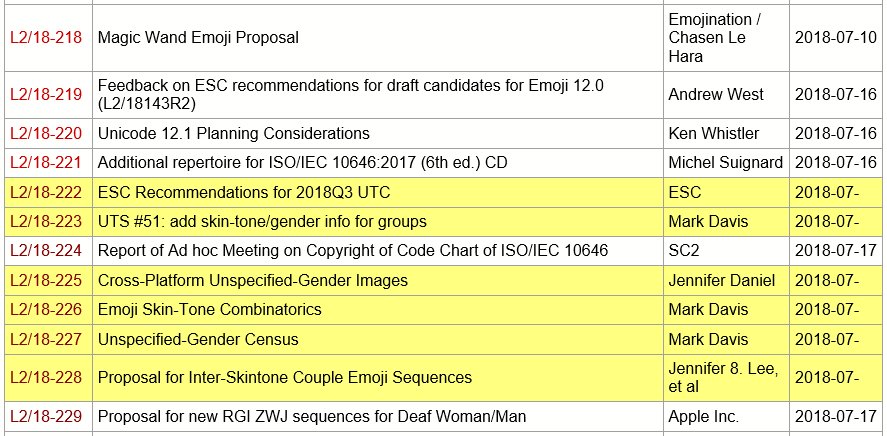Click the Jennifer Daniel source cell
Image resolution: width=887 pixels, height=436 pixels.
tap(726, 280)
